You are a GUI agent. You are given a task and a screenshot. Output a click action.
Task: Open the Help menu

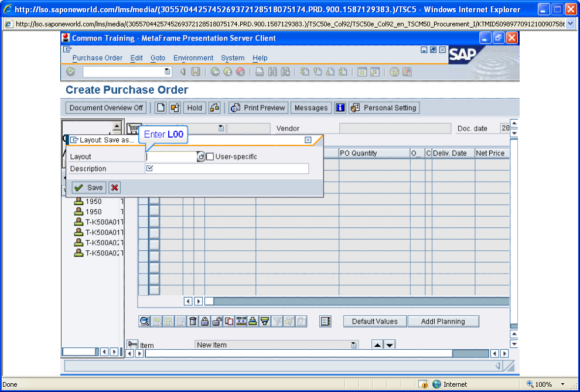pyautogui.click(x=260, y=57)
